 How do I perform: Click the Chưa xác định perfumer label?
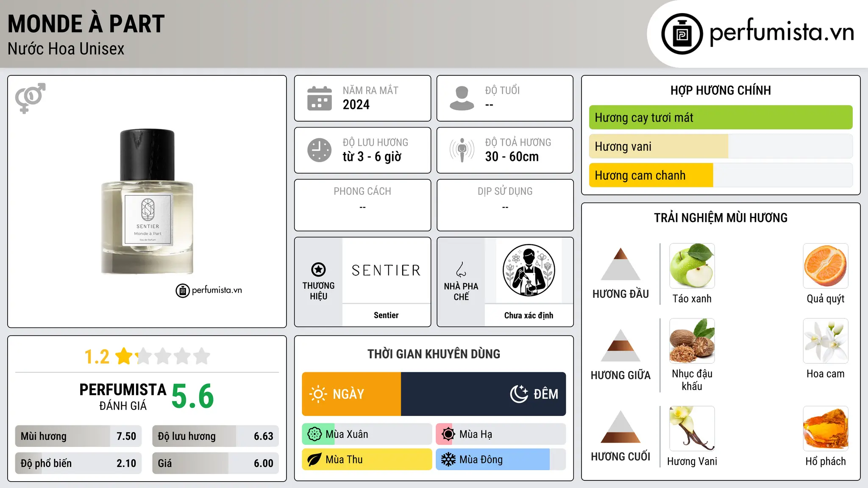point(529,315)
